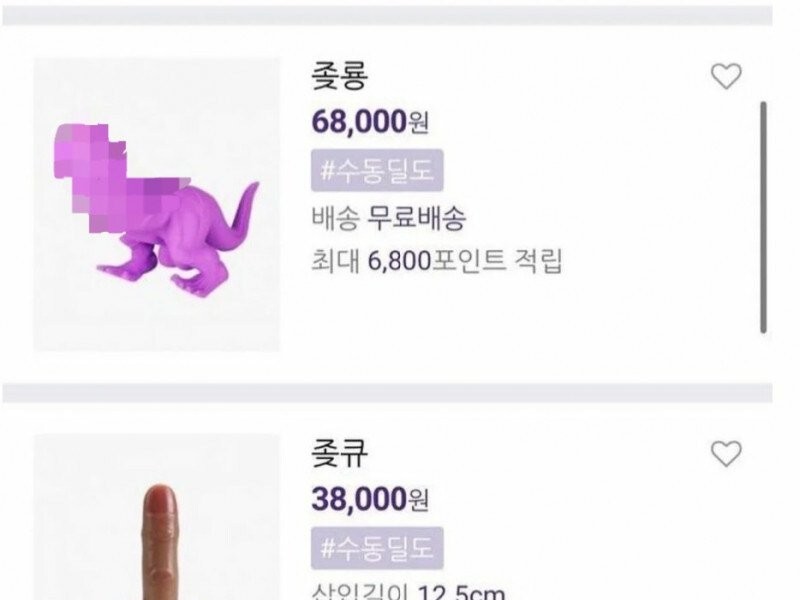Select the hashtag tag under 68,000원
The image size is (800, 600).
click(377, 171)
